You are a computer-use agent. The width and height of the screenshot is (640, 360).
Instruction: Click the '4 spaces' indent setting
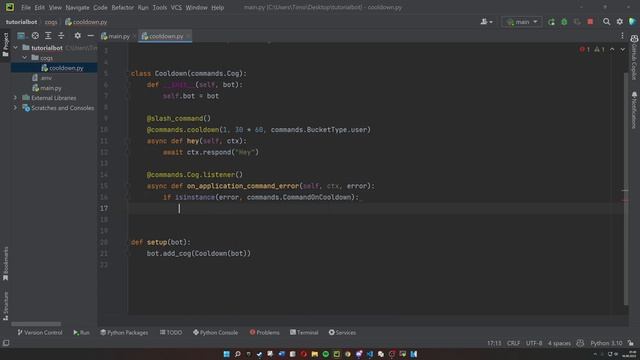559,343
